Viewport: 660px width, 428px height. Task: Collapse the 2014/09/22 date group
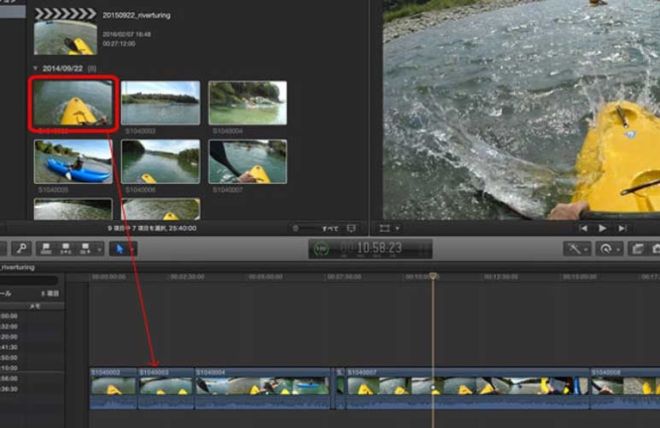(35, 69)
